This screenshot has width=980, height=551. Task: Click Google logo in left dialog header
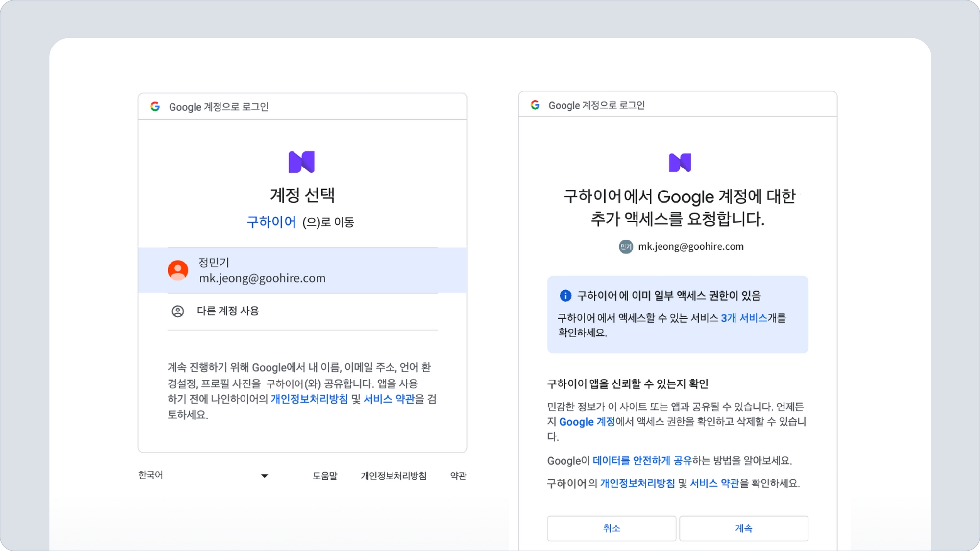[x=155, y=106]
